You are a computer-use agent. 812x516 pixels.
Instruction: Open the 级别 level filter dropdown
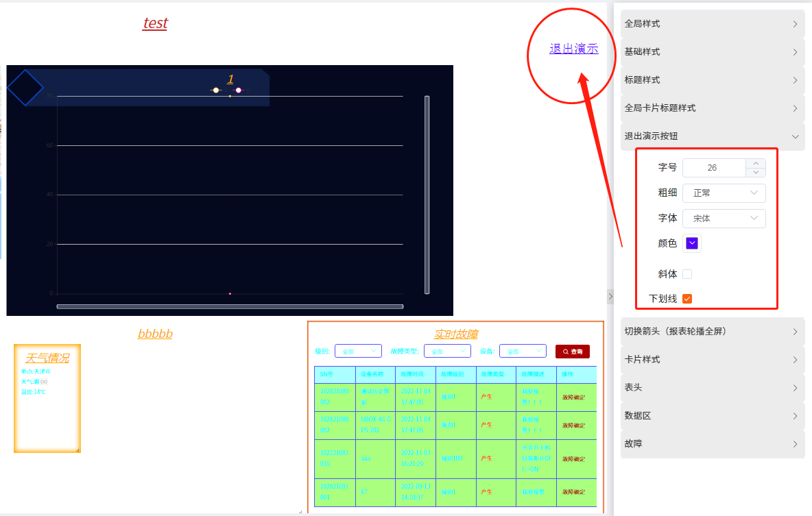point(359,351)
